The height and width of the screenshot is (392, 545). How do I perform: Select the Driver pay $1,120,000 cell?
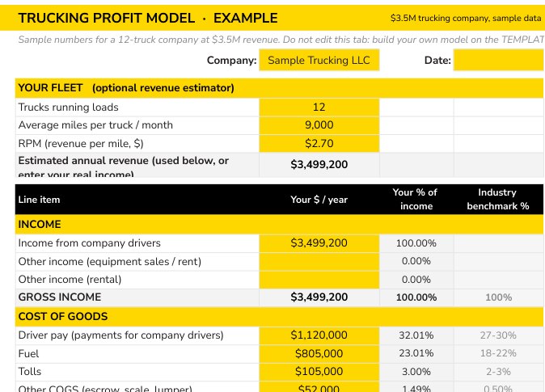click(319, 335)
